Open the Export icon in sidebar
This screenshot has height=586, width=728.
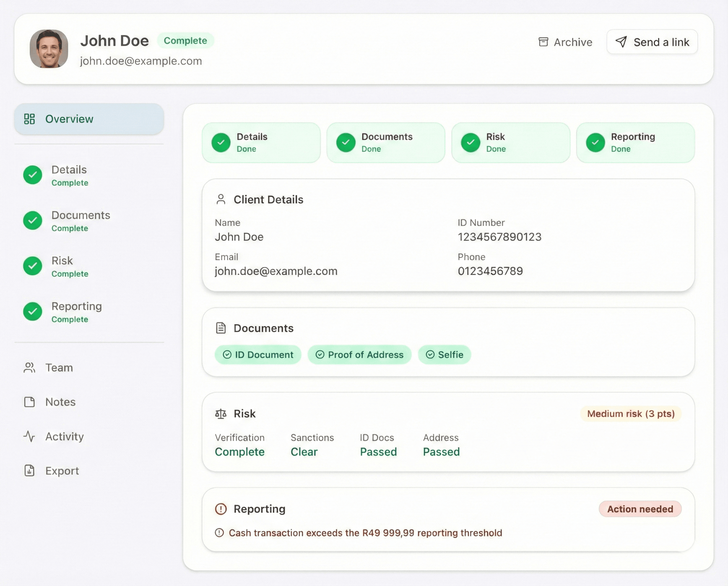30,470
